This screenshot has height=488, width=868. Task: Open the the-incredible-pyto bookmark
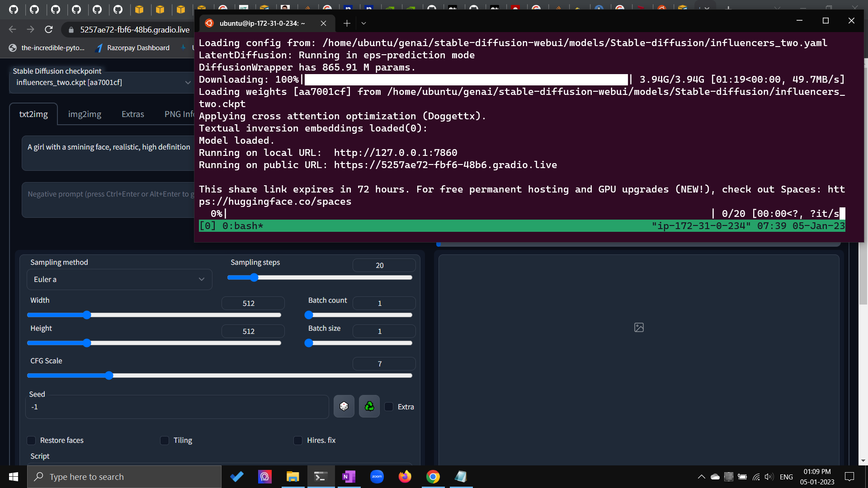(x=47, y=48)
